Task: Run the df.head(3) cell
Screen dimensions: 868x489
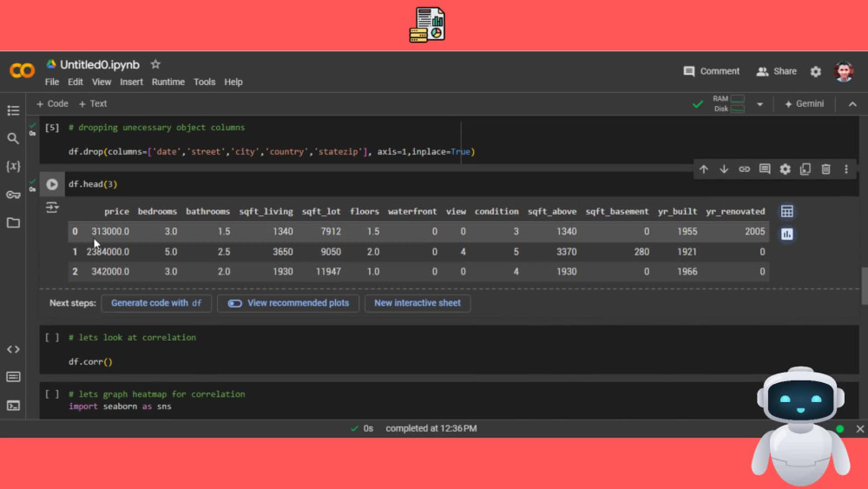Action: (x=52, y=184)
